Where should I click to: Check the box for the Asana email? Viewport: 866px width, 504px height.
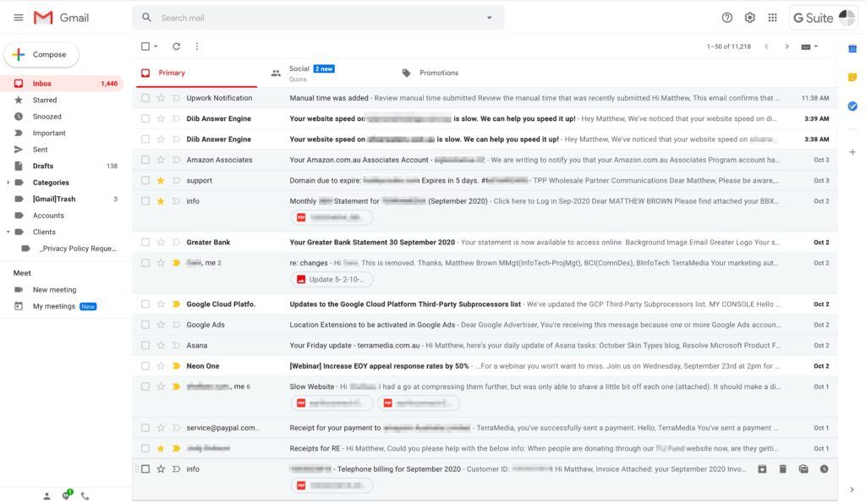coord(145,346)
